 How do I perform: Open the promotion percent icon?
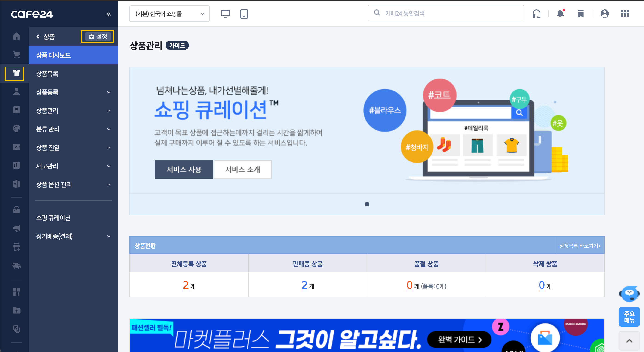[x=16, y=147]
